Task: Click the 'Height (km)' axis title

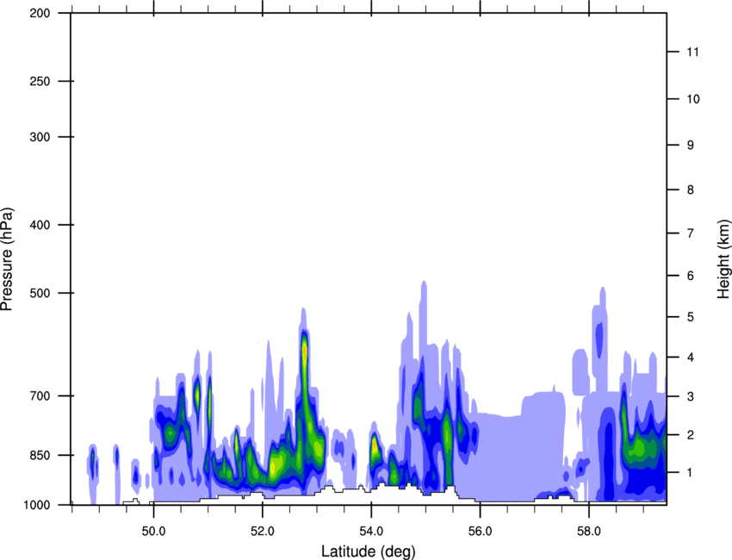Action: point(724,258)
